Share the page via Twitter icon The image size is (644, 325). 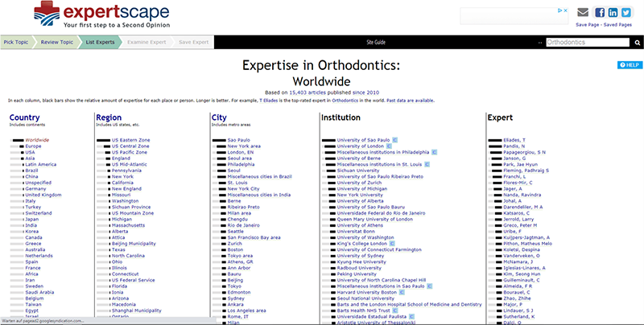click(626, 12)
